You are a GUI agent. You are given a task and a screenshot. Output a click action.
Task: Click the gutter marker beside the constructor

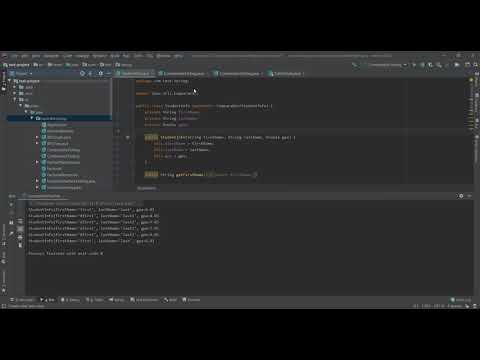(128, 137)
